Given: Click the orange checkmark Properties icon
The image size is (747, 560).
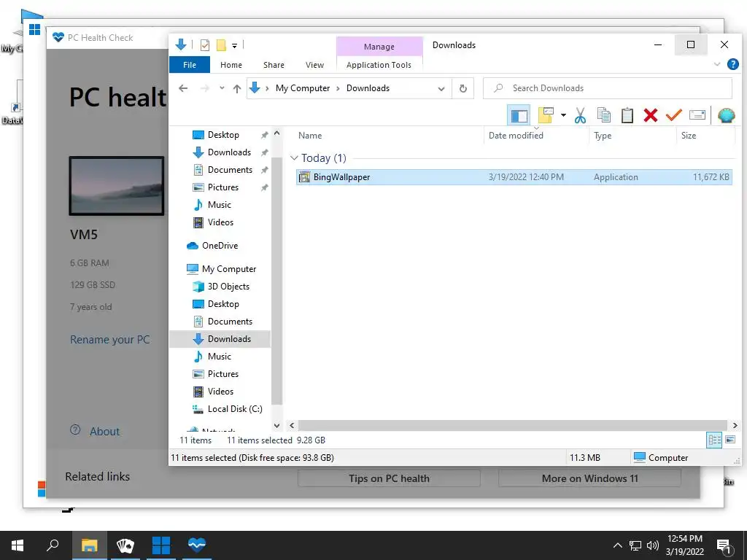Looking at the screenshot, I should (x=673, y=114).
